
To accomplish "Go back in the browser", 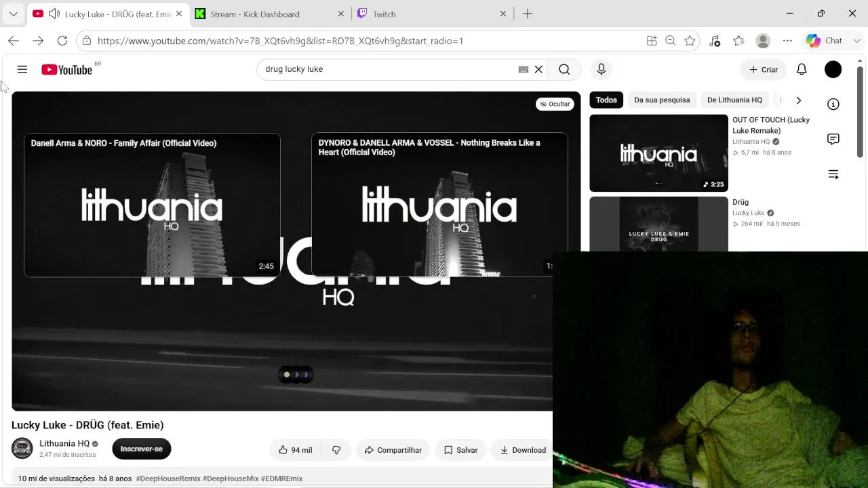I will click(x=14, y=41).
